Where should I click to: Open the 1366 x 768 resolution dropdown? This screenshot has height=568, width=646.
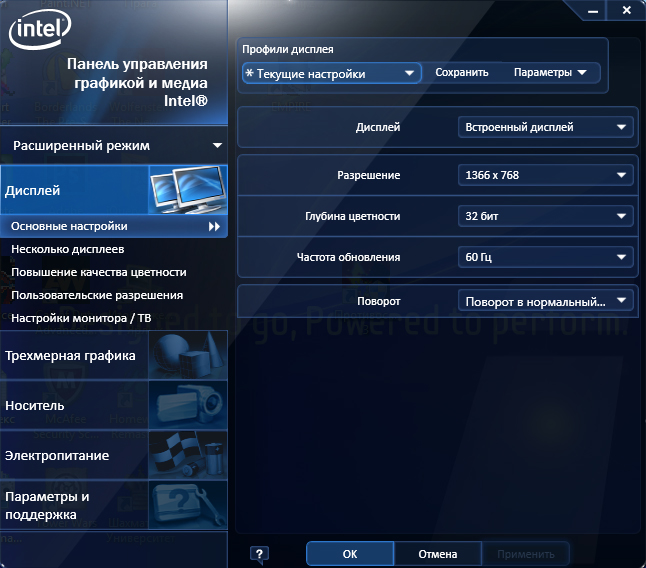545,175
